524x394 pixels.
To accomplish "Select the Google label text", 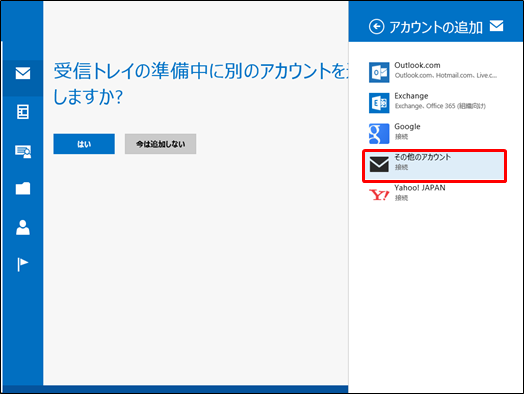I will [x=407, y=127].
